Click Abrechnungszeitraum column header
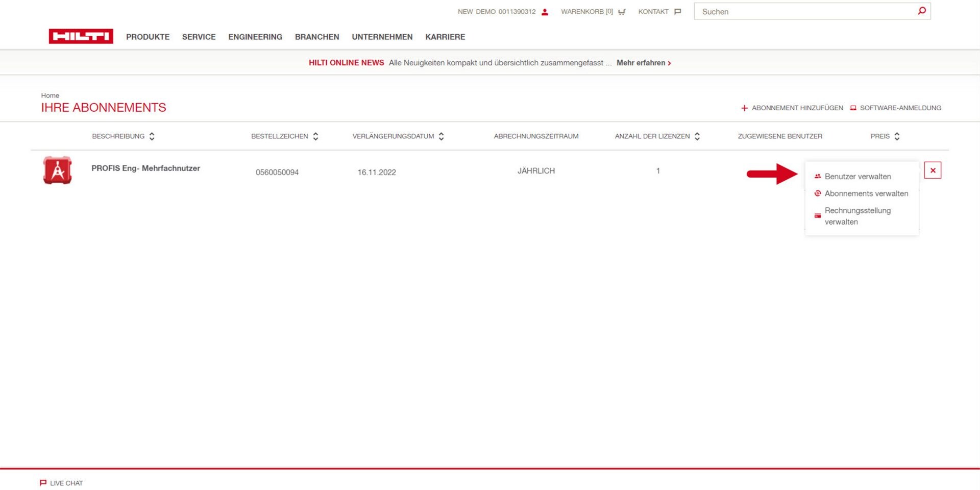The image size is (980, 490). [x=536, y=136]
